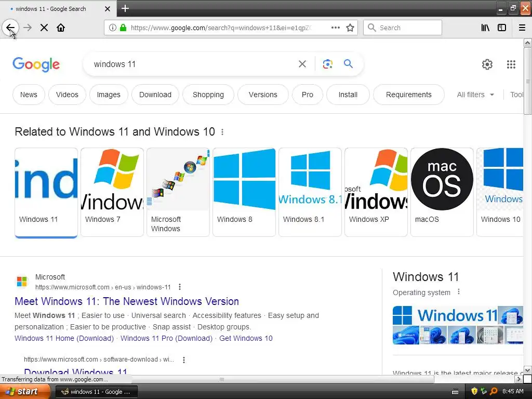Open page actions three-dot menu in address bar
Screen dimensions: 532x399
click(x=335, y=28)
